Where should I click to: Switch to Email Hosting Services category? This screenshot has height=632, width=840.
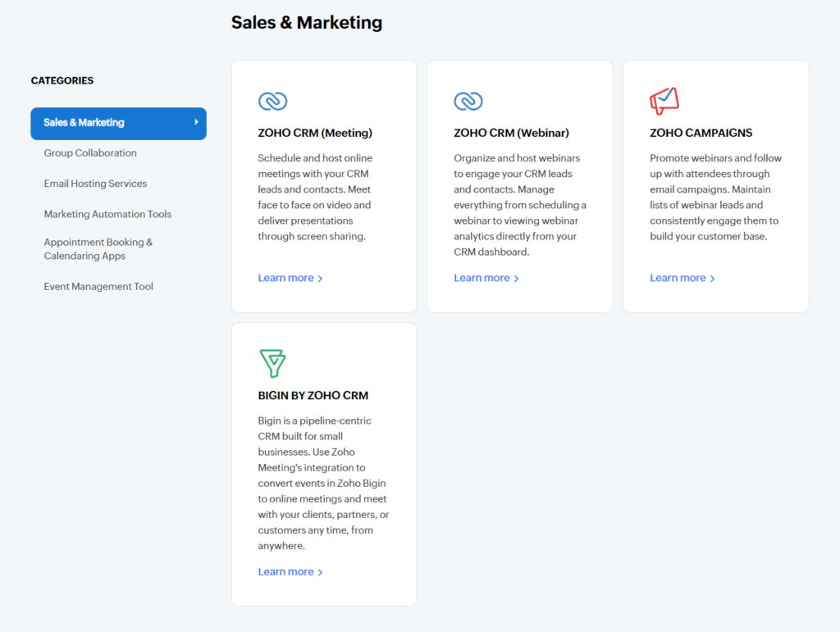[95, 184]
